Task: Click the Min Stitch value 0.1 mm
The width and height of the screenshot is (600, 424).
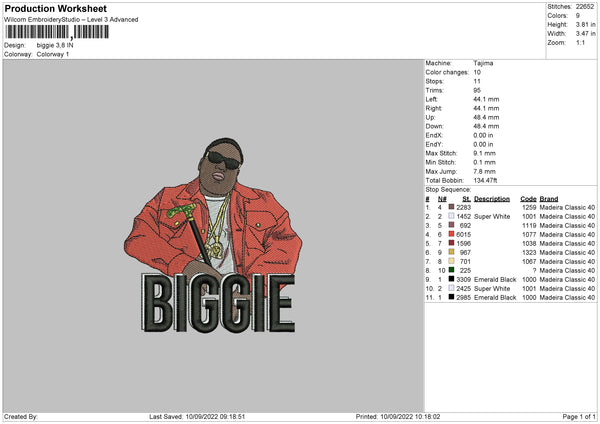Action: [x=484, y=162]
